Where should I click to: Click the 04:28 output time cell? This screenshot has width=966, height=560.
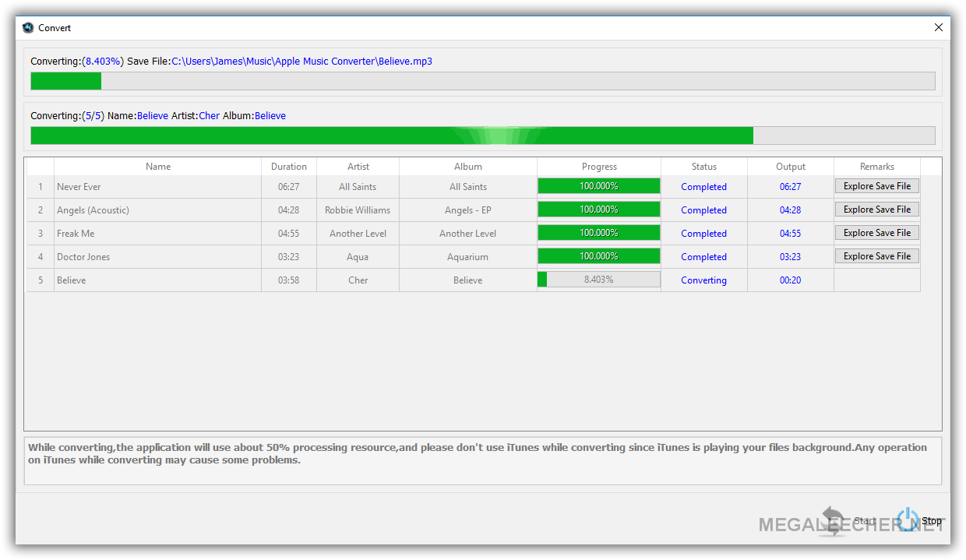click(791, 210)
